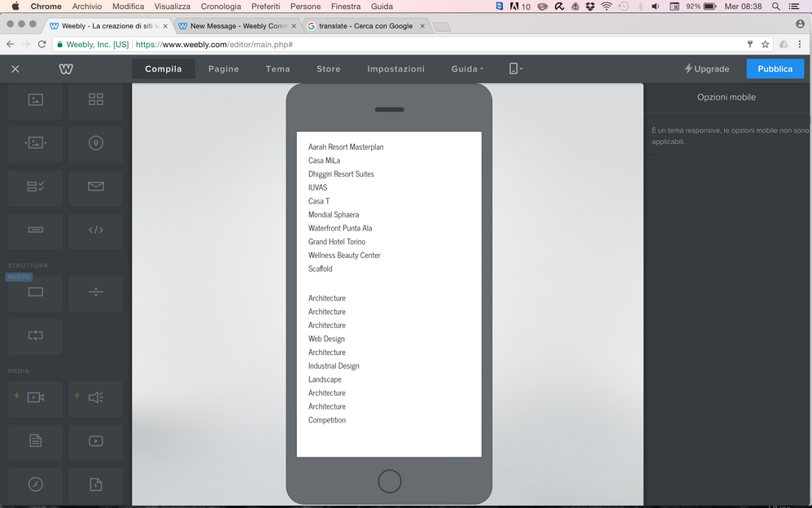Select the YouTube video element
This screenshot has width=812, height=508.
[96, 441]
